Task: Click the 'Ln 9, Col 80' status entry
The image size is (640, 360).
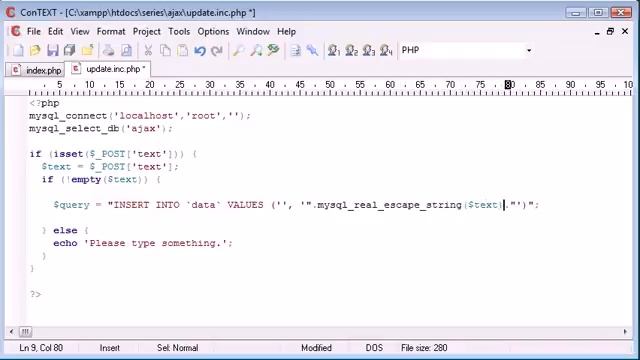Action: [41, 348]
